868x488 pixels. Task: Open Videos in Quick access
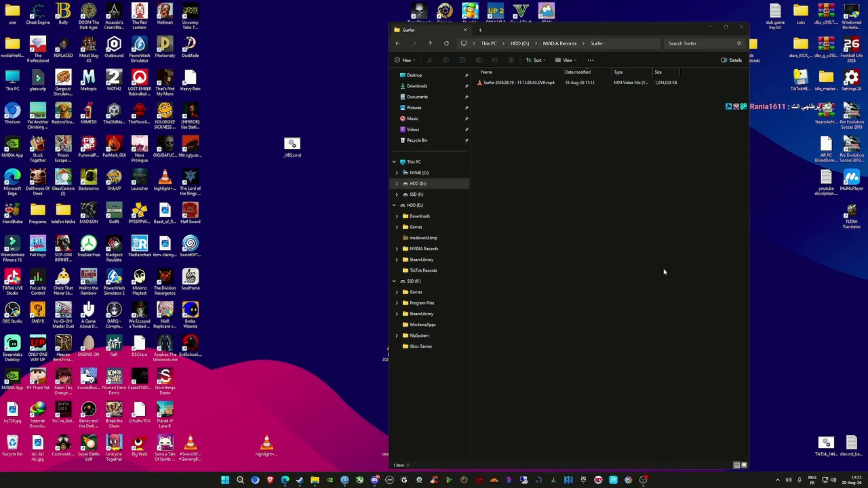tap(413, 129)
